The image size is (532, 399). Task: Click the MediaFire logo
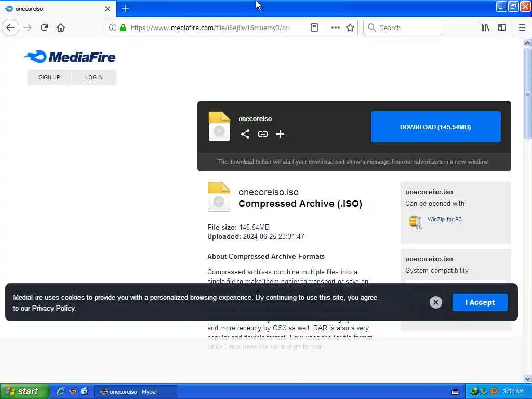point(70,57)
